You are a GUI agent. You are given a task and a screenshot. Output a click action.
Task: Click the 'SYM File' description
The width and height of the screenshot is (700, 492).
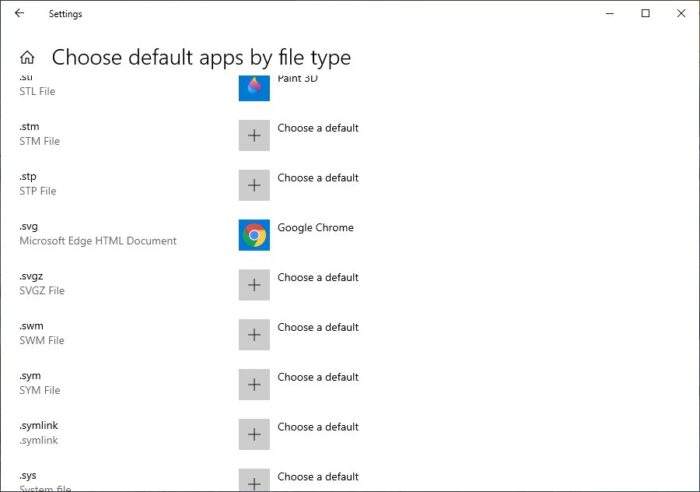pyautogui.click(x=40, y=390)
